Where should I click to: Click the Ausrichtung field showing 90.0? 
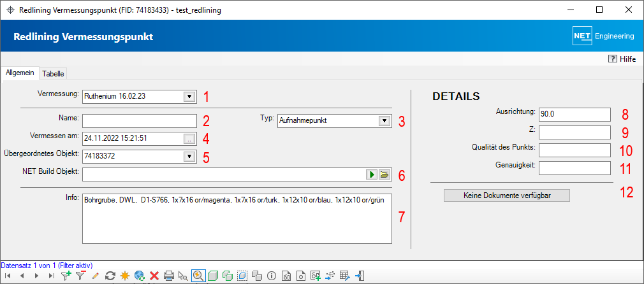(575, 115)
